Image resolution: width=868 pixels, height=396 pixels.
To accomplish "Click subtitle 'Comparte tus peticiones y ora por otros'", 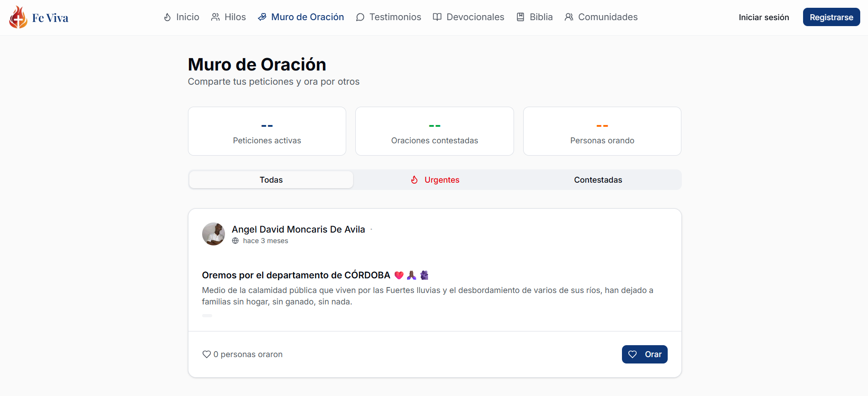I will point(273,81).
